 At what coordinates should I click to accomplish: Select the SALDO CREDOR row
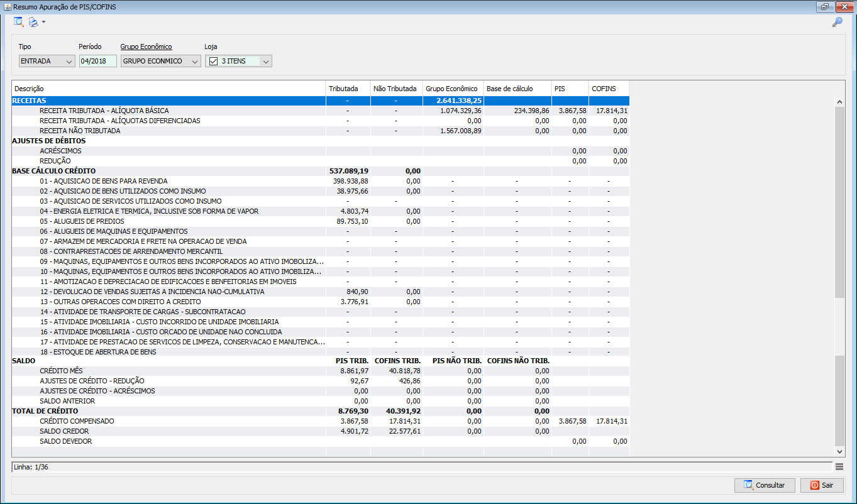tap(321, 431)
